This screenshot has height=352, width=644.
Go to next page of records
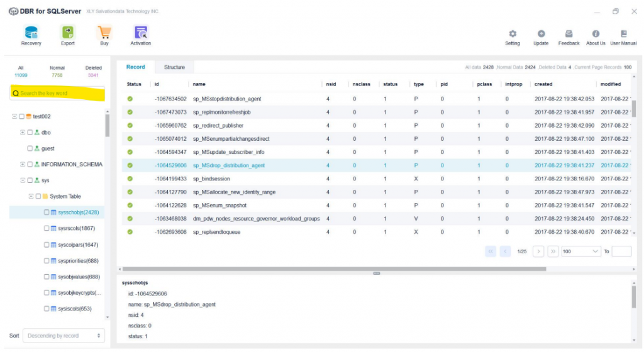pyautogui.click(x=538, y=251)
